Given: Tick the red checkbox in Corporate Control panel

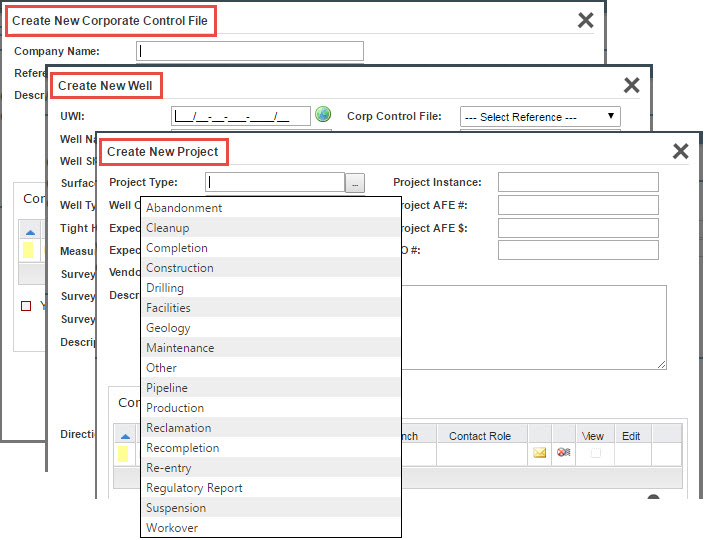Looking at the screenshot, I should [x=27, y=306].
